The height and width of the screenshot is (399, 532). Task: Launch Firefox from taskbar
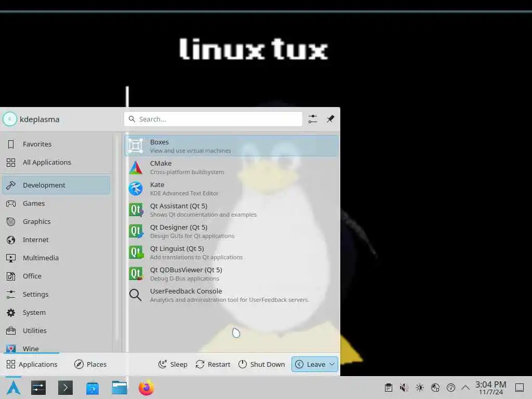[x=146, y=388]
